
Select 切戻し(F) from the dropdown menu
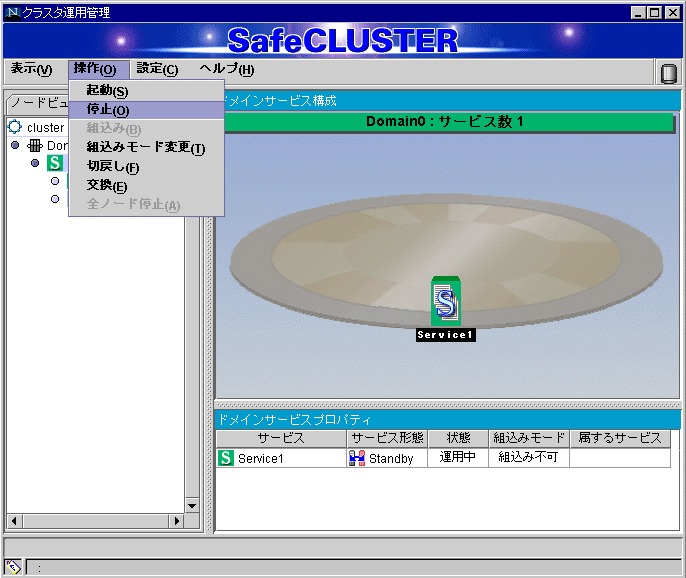click(x=112, y=167)
